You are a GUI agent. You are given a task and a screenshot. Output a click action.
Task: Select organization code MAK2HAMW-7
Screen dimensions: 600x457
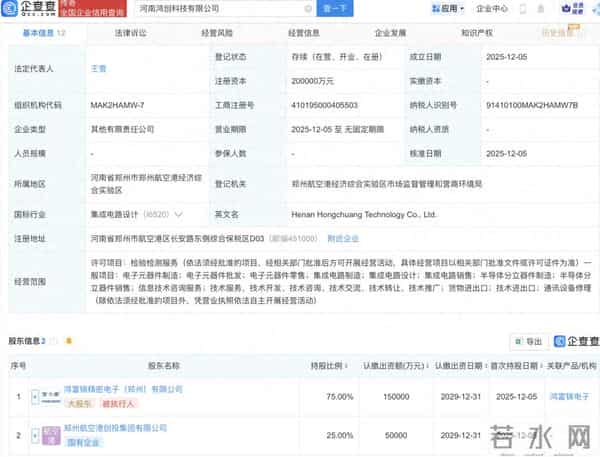[117, 105]
